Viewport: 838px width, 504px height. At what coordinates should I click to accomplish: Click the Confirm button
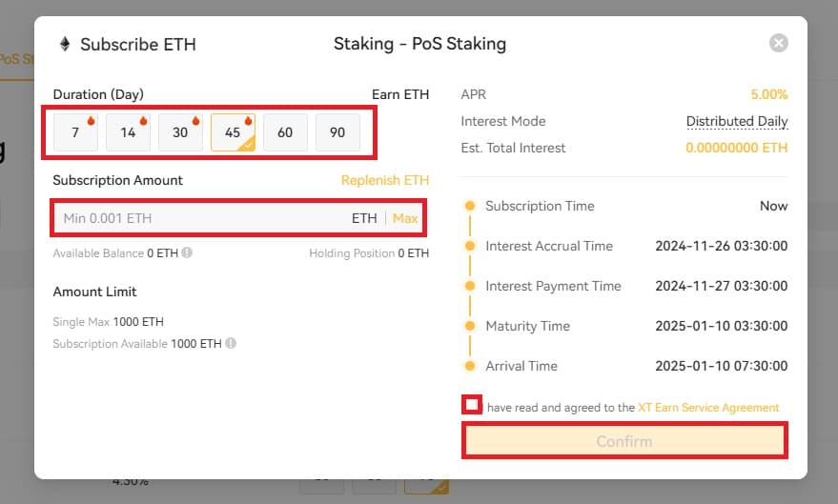(624, 441)
